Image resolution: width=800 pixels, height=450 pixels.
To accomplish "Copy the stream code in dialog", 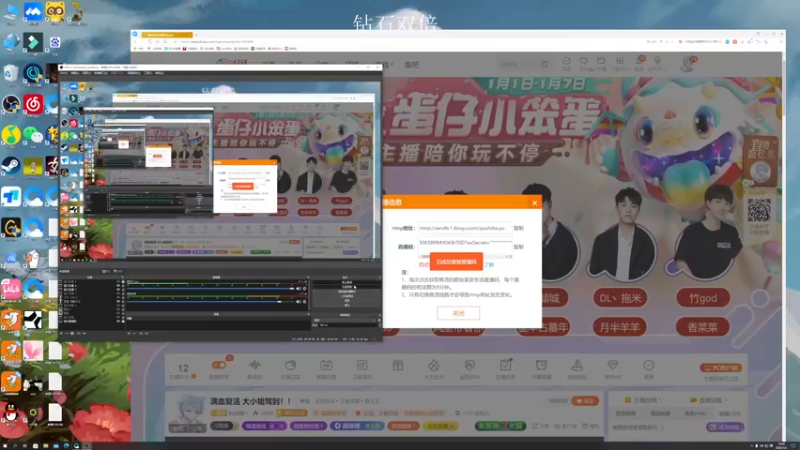I will tap(518, 246).
